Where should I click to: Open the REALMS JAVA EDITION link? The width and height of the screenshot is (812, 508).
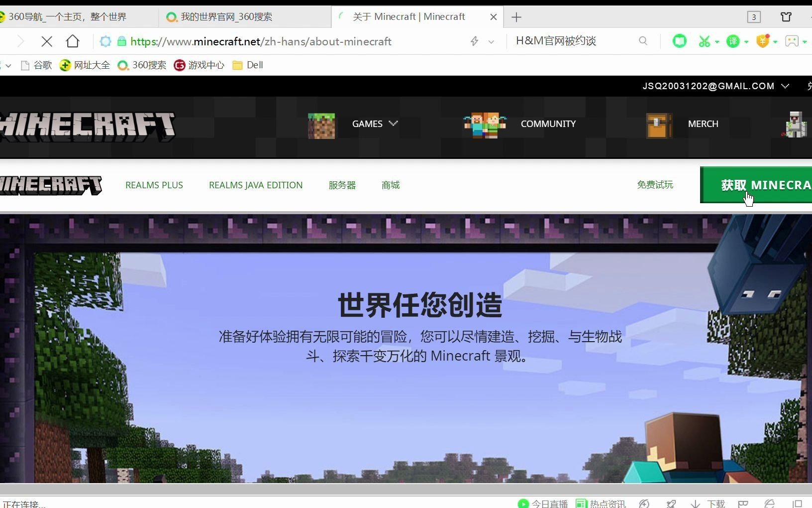[x=256, y=185]
